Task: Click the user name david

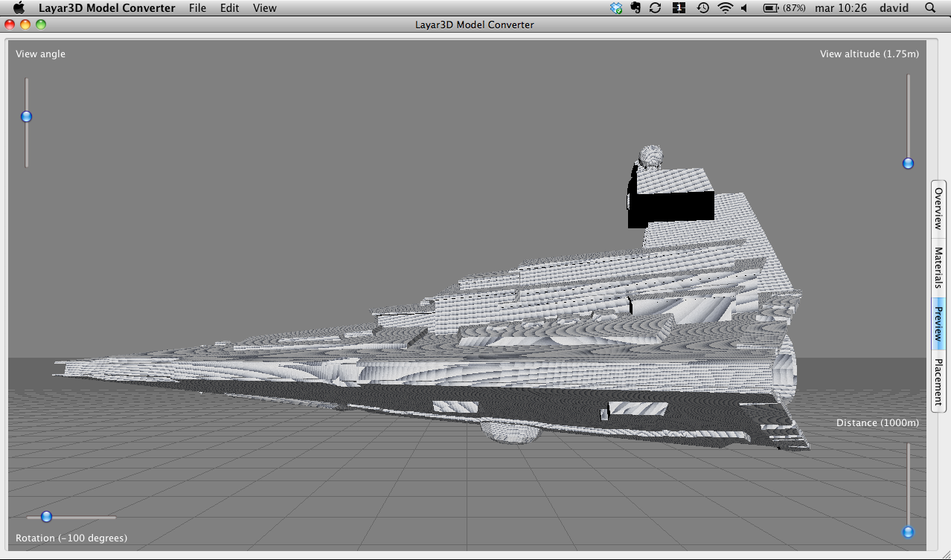Action: tap(895, 8)
